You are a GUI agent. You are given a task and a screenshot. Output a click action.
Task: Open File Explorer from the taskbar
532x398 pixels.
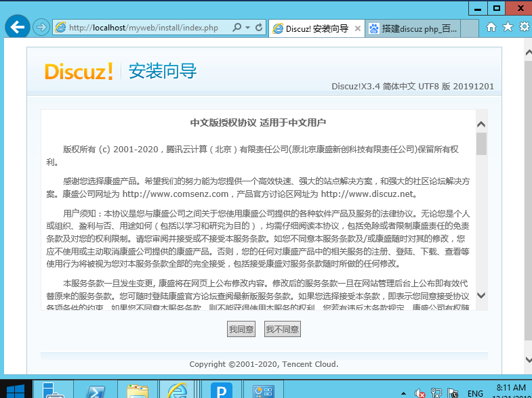tap(138, 390)
